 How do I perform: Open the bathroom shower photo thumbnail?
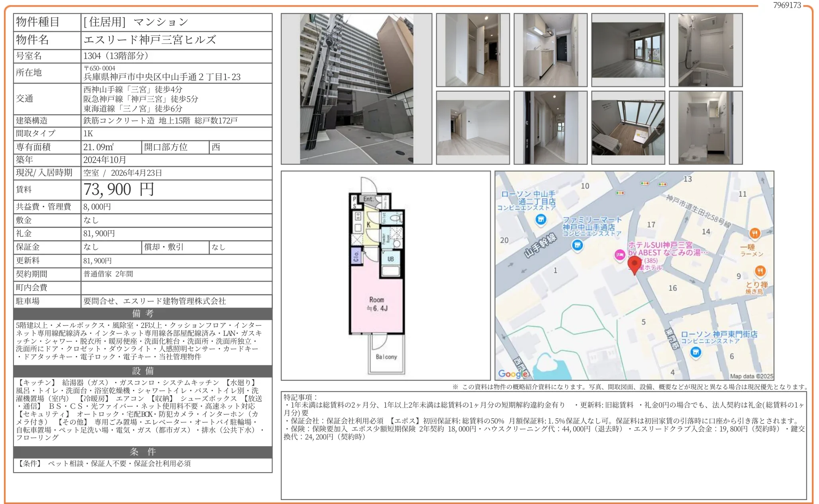pos(705,50)
